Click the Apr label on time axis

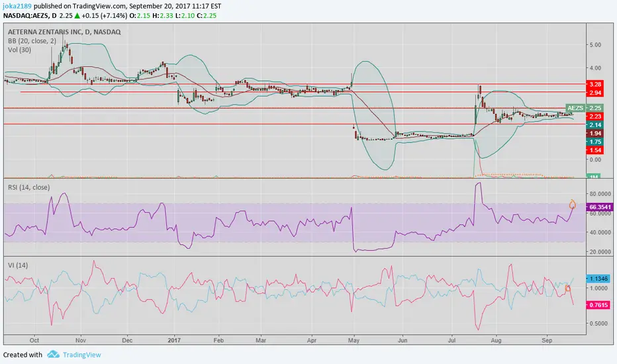311,340
